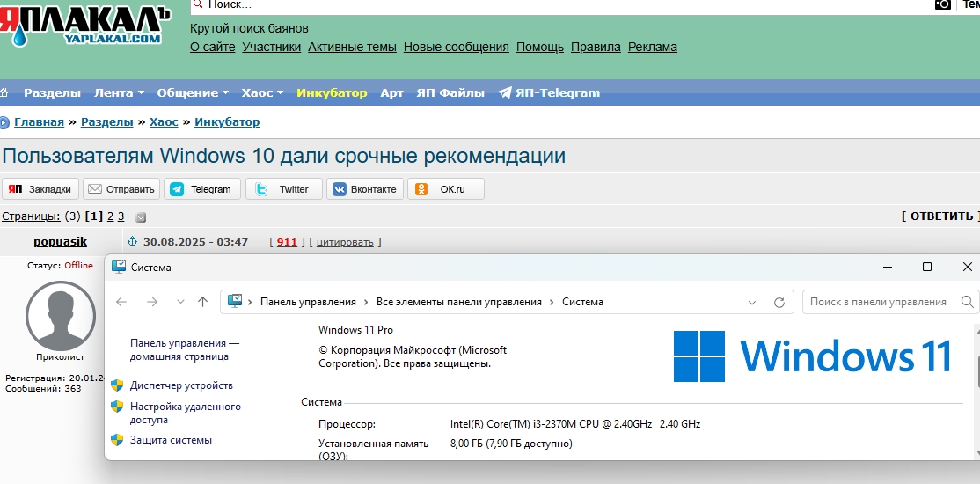Image resolution: width=980 pixels, height=484 pixels.
Task: Open the О сайте link
Action: 213,47
